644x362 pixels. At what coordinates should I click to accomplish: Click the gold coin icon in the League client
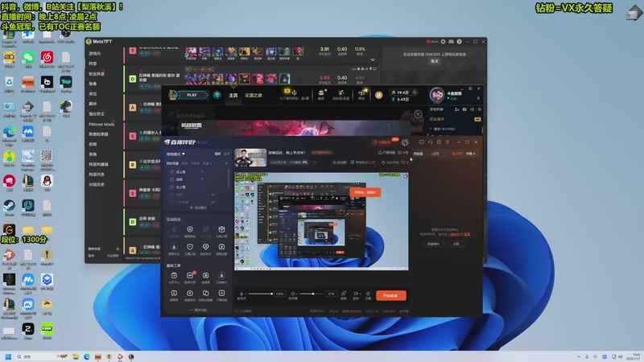(x=378, y=95)
